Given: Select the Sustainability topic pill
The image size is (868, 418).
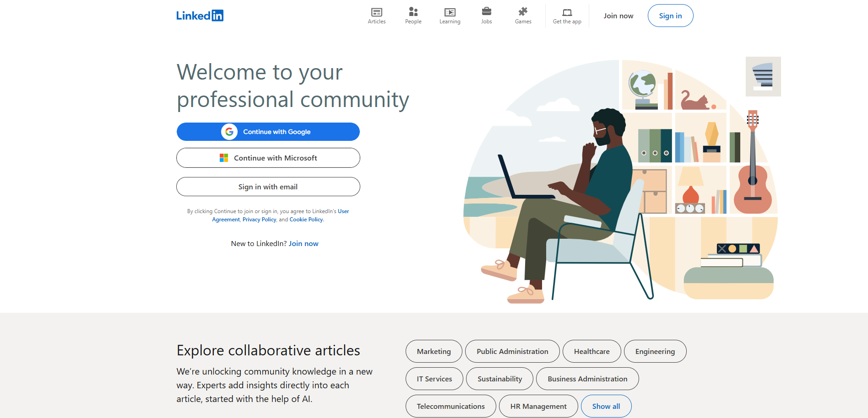Looking at the screenshot, I should pos(500,379).
